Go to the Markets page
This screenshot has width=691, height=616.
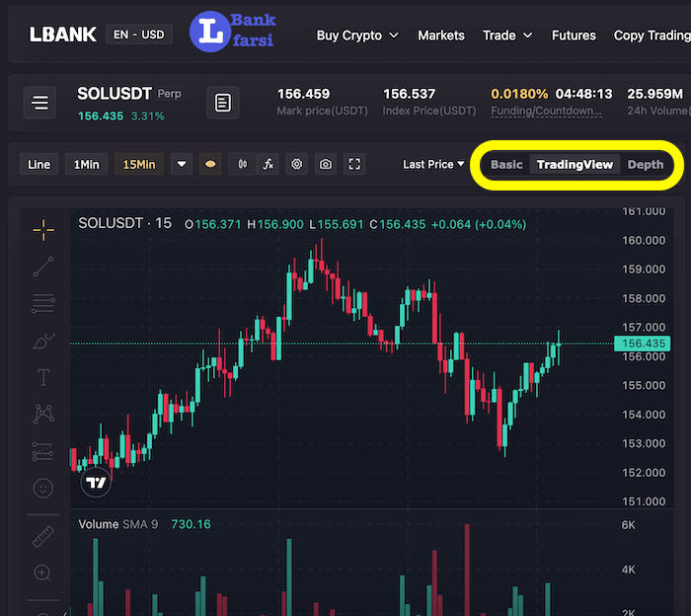(440, 36)
